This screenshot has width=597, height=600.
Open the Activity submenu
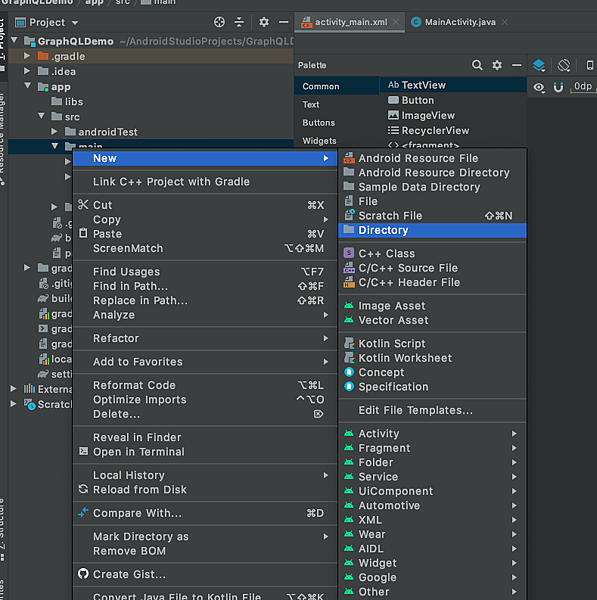[432, 434]
